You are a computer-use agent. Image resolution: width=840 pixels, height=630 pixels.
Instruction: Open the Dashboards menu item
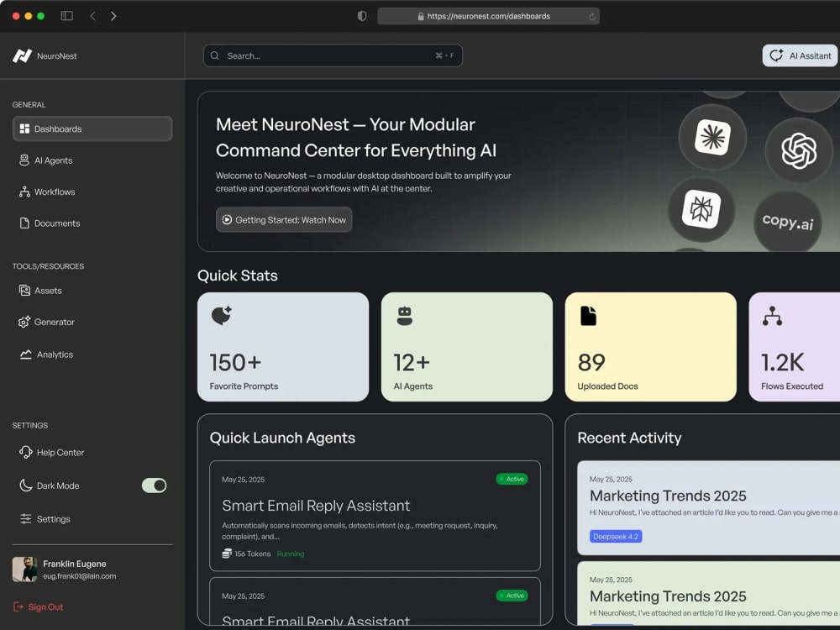(92, 129)
